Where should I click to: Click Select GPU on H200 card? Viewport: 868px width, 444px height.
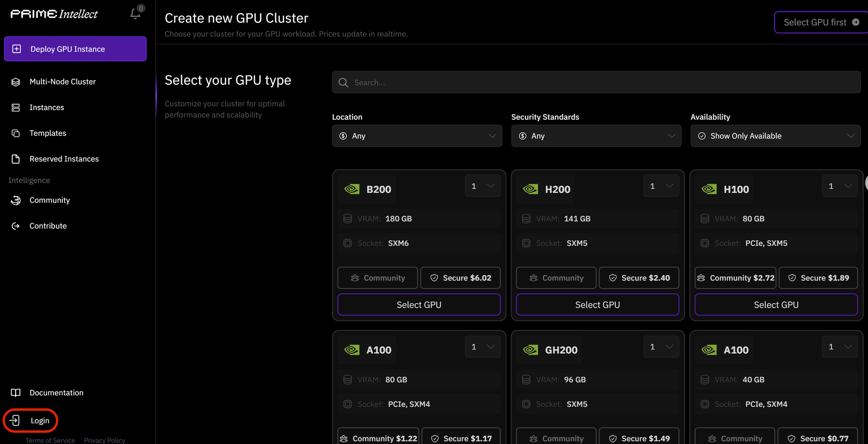point(598,305)
